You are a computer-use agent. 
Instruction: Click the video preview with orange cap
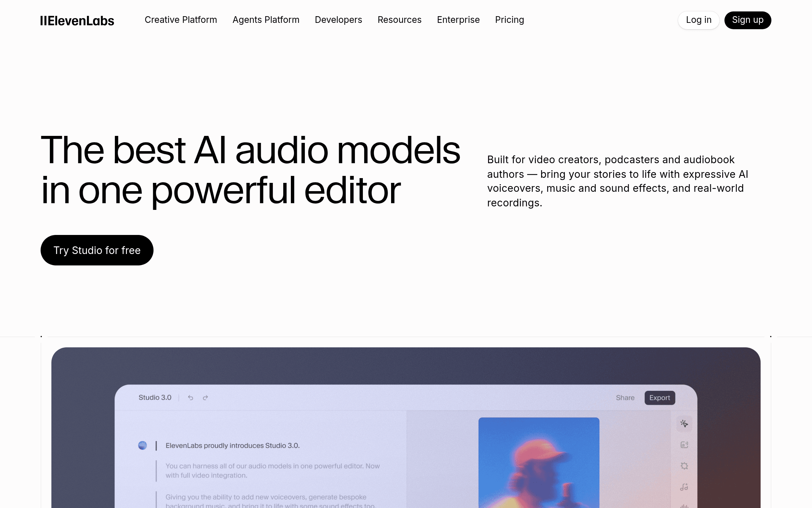click(x=539, y=463)
